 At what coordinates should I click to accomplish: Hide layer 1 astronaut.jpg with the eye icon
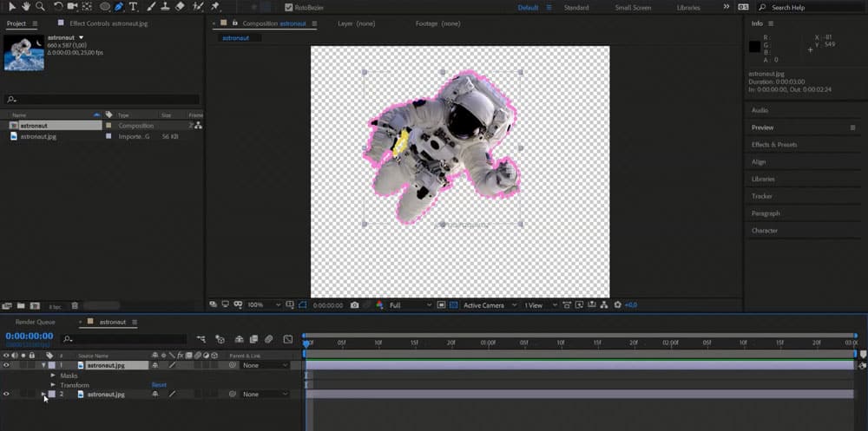[x=7, y=365]
